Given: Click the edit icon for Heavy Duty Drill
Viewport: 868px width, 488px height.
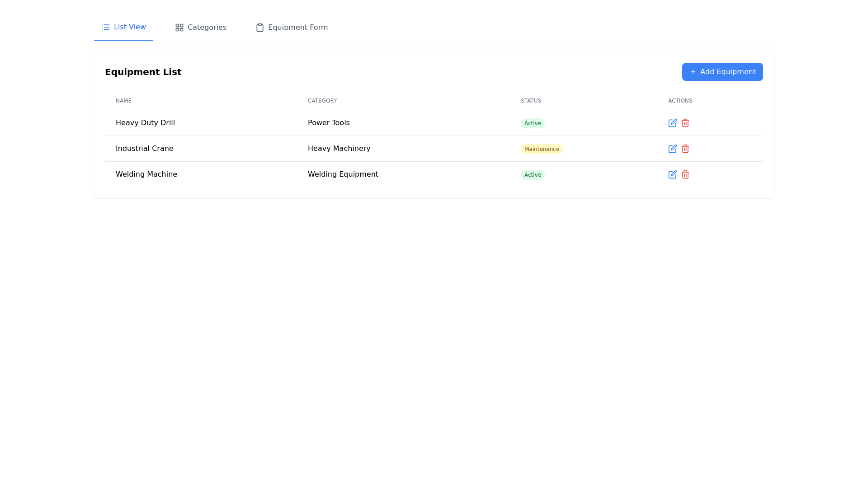Looking at the screenshot, I should coord(672,123).
